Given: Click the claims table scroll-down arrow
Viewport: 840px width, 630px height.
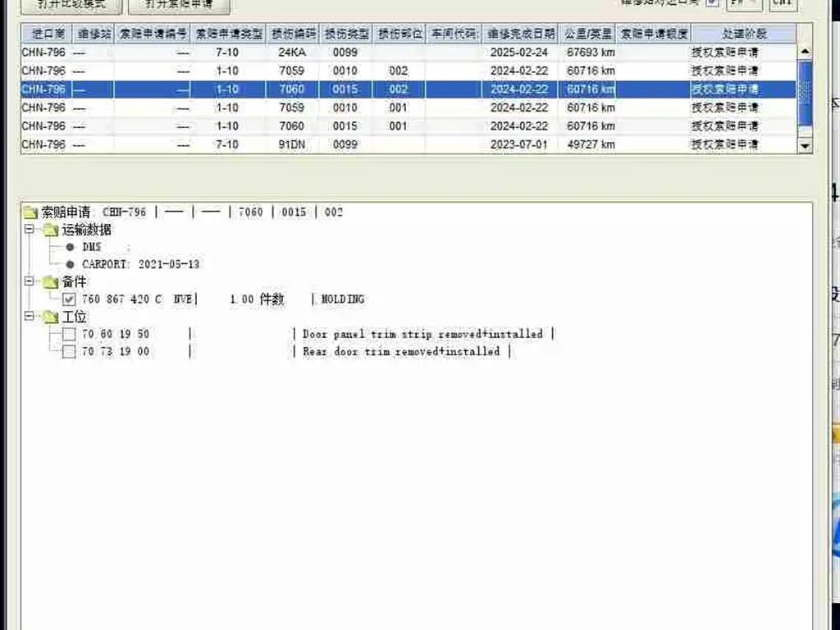Looking at the screenshot, I should point(805,146).
